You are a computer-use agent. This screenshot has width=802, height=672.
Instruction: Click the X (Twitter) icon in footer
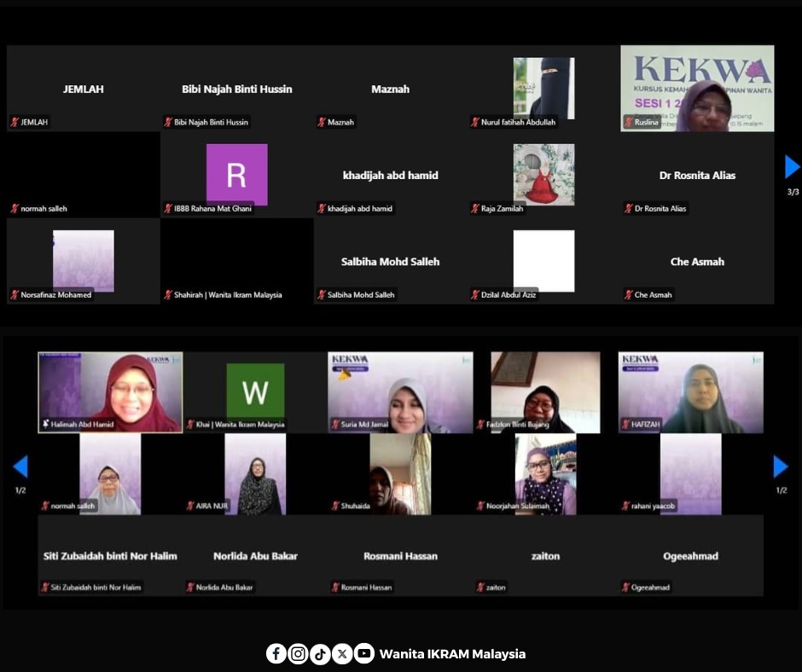[342, 653]
